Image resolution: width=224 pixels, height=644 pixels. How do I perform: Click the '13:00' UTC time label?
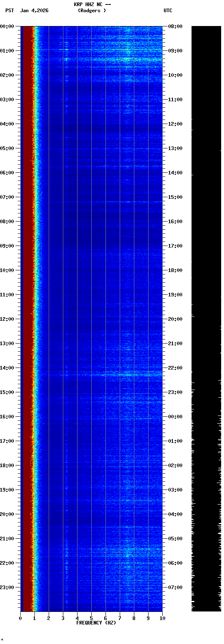click(x=175, y=148)
